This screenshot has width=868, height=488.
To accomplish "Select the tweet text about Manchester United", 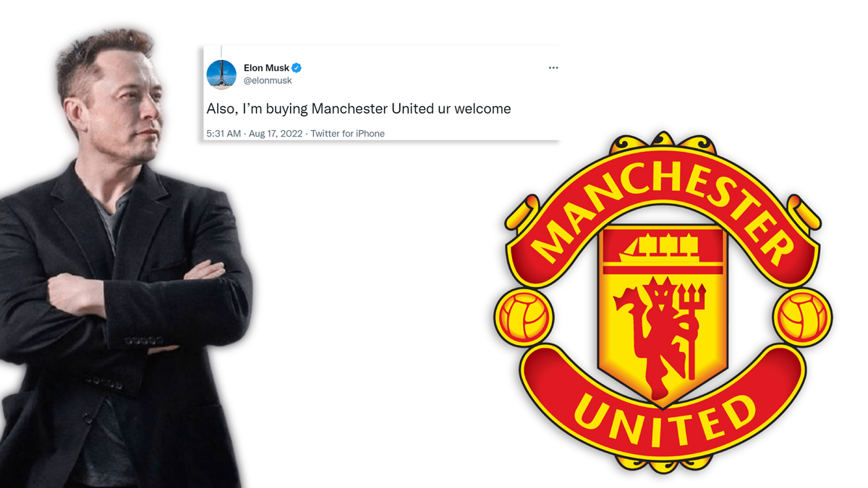I will [359, 109].
